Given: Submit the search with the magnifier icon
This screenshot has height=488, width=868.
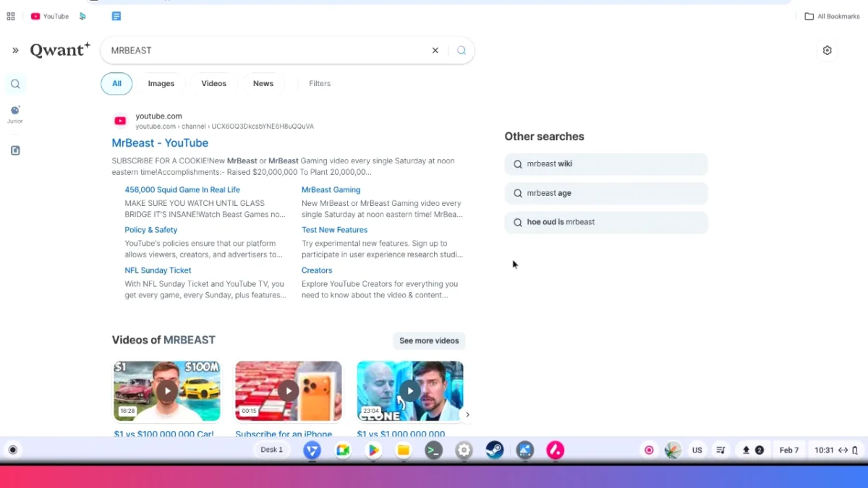Looking at the screenshot, I should tap(461, 50).
